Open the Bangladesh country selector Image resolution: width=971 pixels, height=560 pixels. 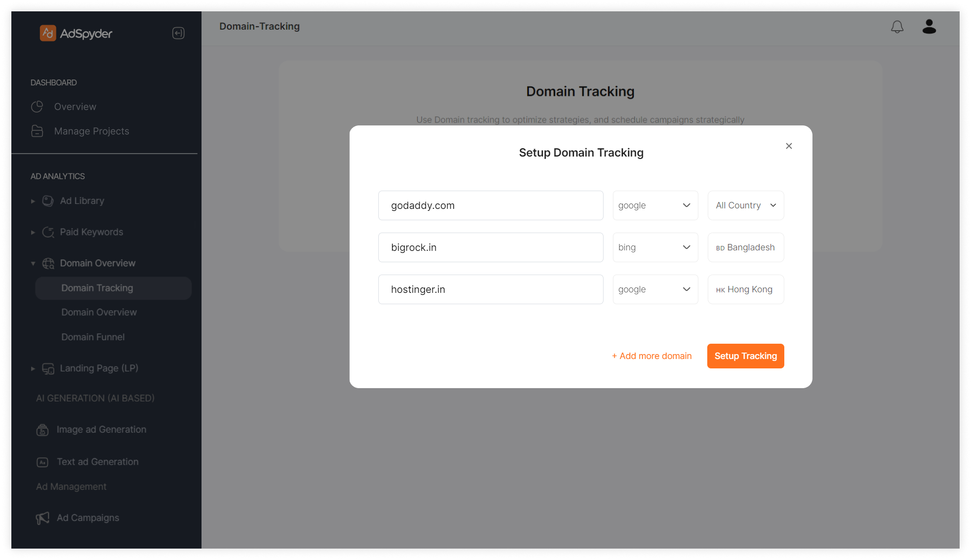pyautogui.click(x=745, y=247)
